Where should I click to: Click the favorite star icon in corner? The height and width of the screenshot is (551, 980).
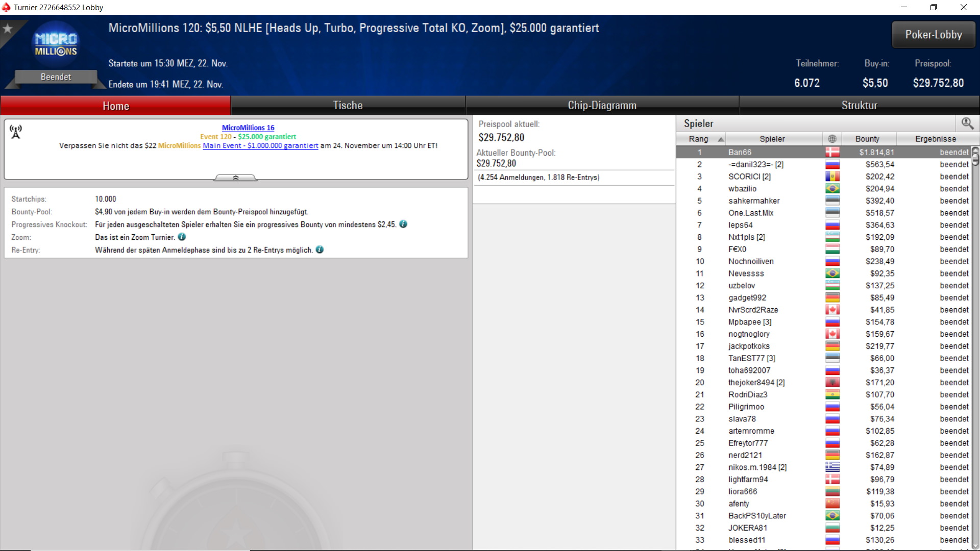tap(8, 29)
